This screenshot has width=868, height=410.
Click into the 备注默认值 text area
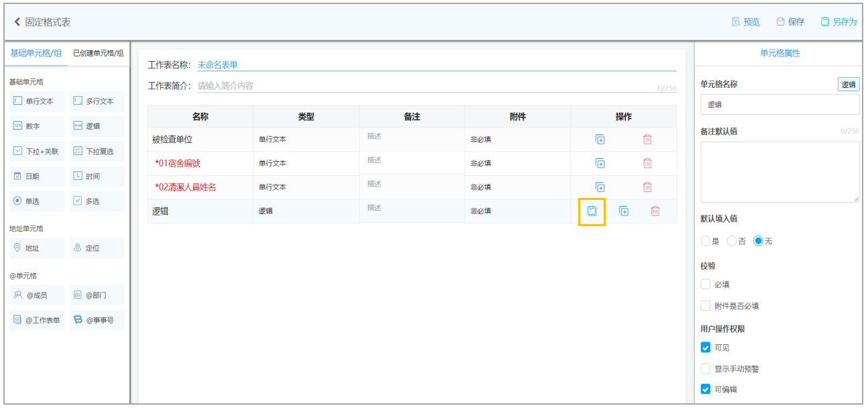(780, 172)
